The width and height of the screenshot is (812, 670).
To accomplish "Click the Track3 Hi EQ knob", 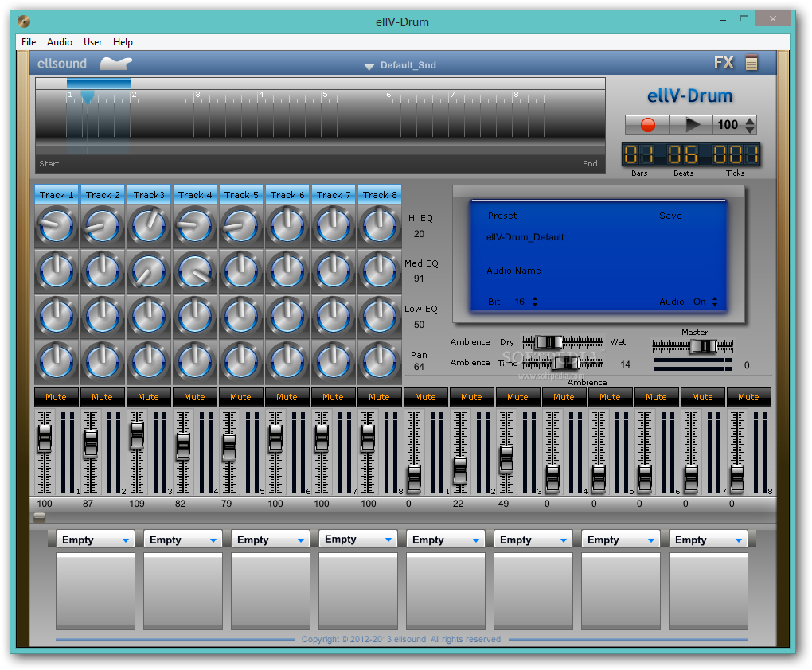I will 149,226.
